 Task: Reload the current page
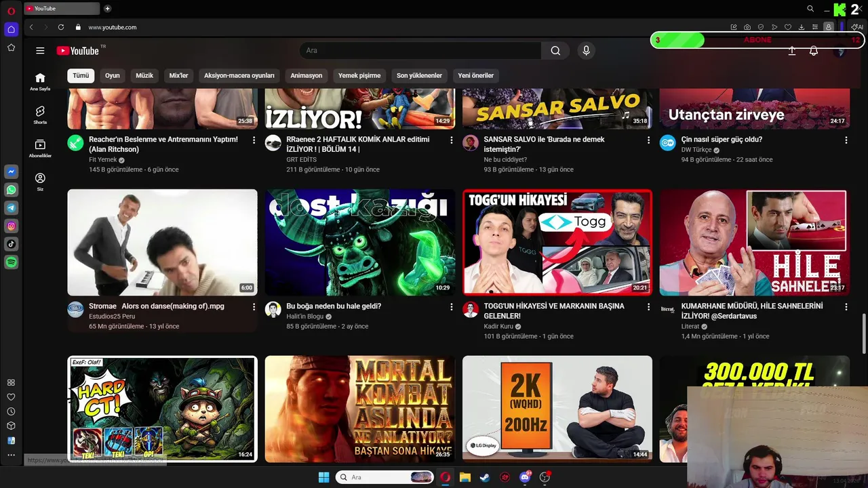coord(61,27)
